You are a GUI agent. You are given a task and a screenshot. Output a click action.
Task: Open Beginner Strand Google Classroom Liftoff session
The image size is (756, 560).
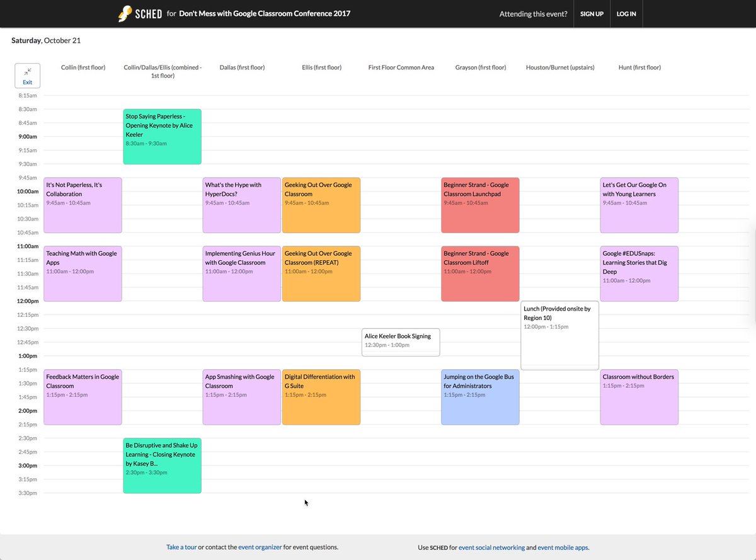click(480, 274)
